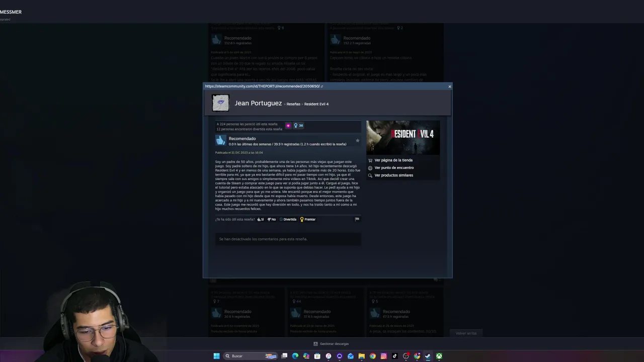Viewport: 644px width, 362px height.
Task: Focus the taskbar Buscar search box
Action: click(x=251, y=356)
